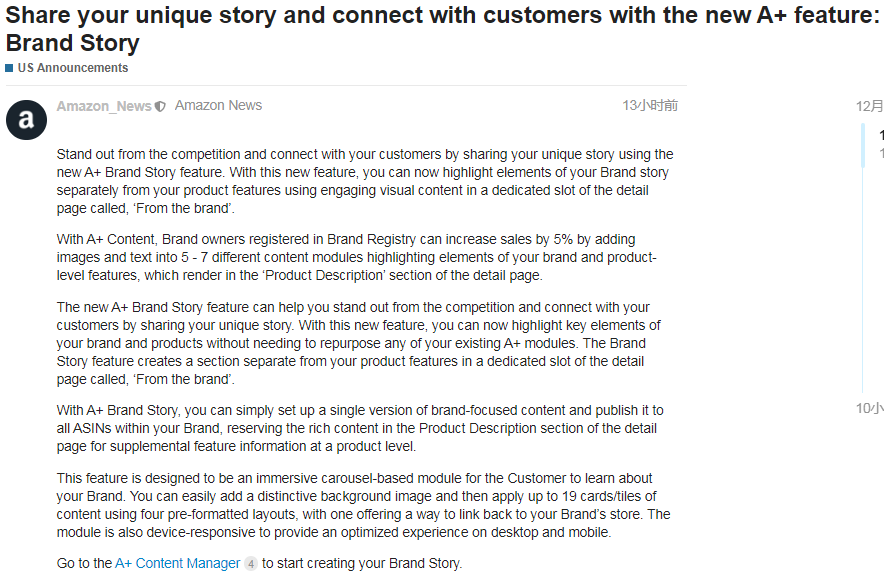Click the link click-count badge showing 4
Image resolution: width=884 pixels, height=574 pixels.
tap(251, 564)
